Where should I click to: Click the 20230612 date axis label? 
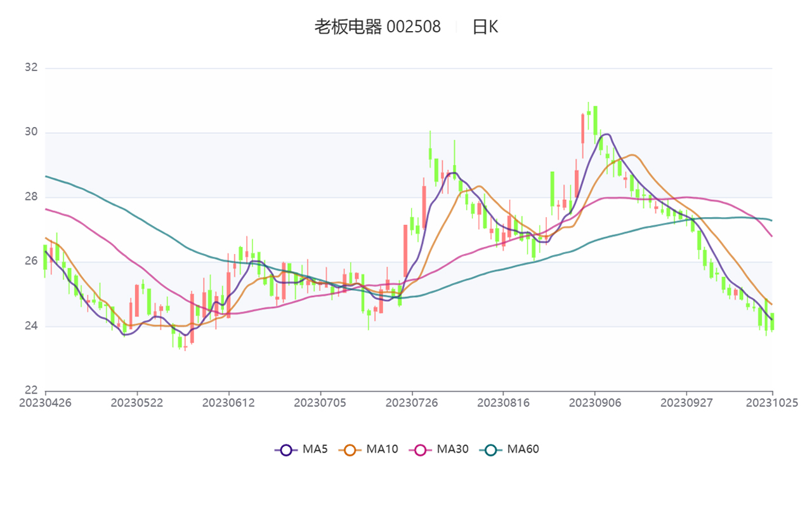(228, 403)
